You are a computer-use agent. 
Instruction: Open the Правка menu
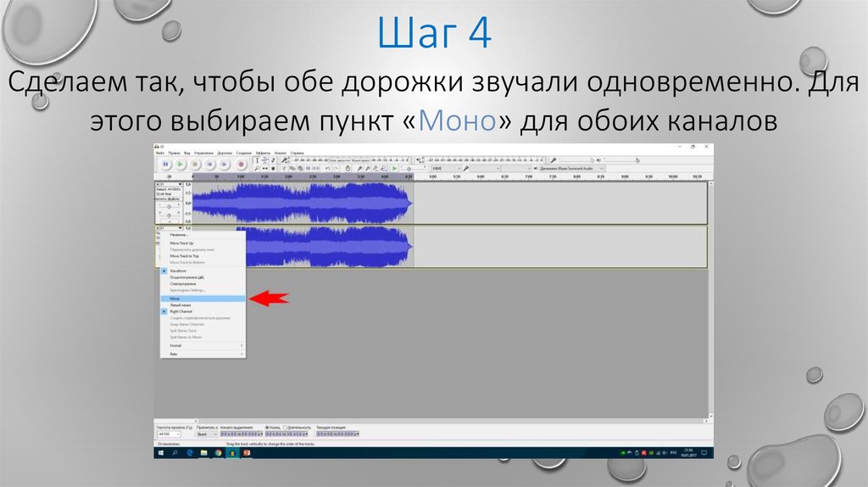[175, 153]
